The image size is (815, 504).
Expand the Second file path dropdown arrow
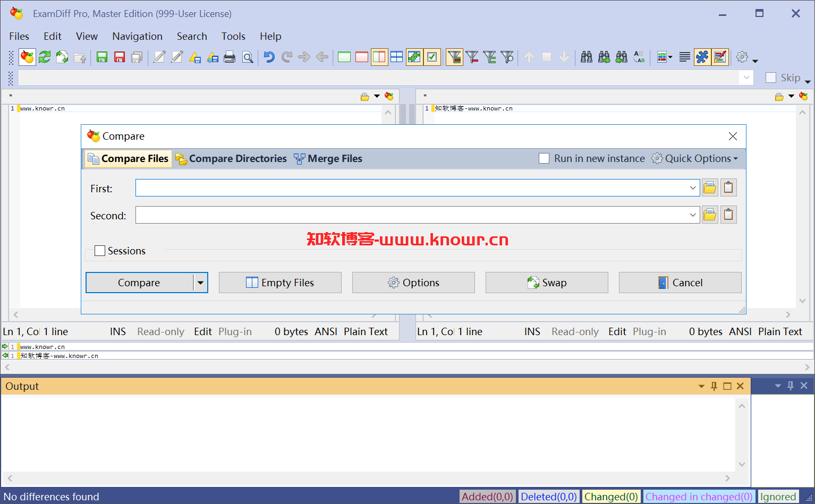[x=693, y=215]
